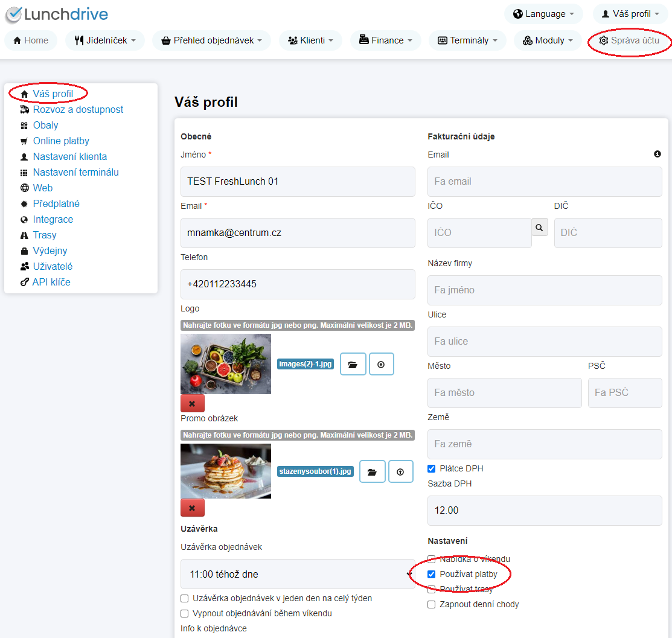Click the shopping cart icon beside Online platby

click(x=24, y=141)
